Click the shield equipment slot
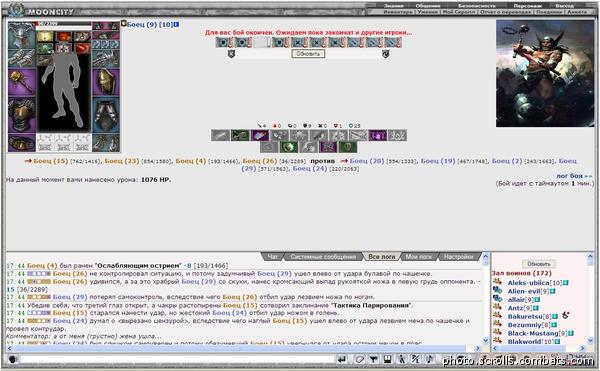 coord(106,82)
